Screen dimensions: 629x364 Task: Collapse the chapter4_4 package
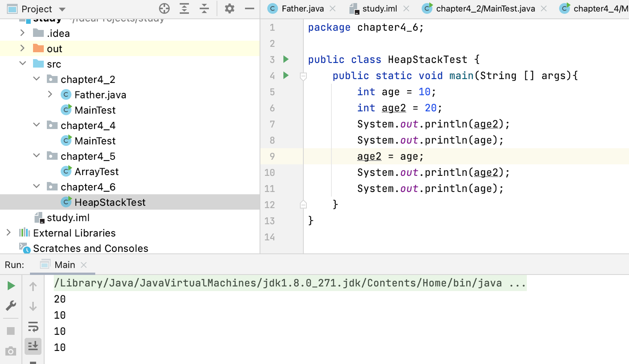(36, 125)
